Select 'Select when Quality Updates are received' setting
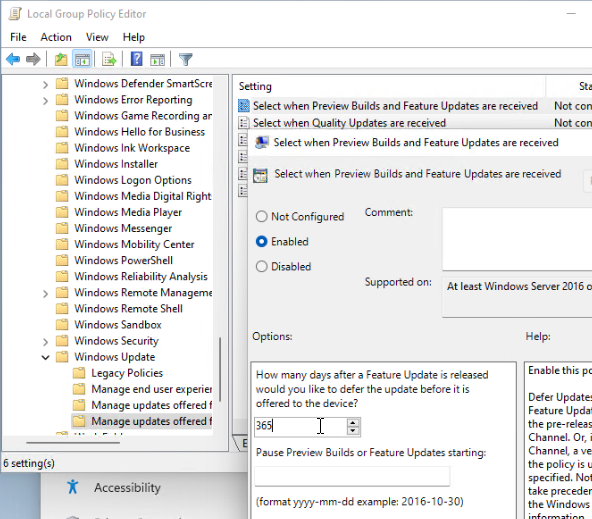Image resolution: width=592 pixels, height=519 pixels. click(349, 123)
